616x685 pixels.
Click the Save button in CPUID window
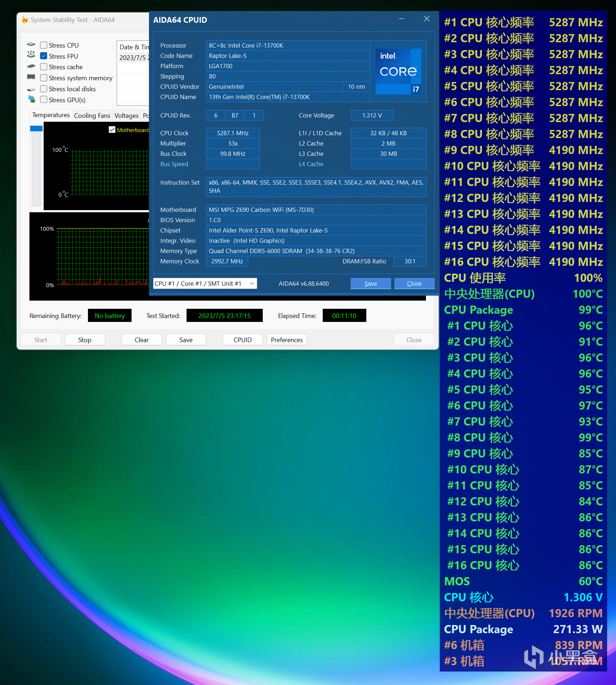pos(371,284)
